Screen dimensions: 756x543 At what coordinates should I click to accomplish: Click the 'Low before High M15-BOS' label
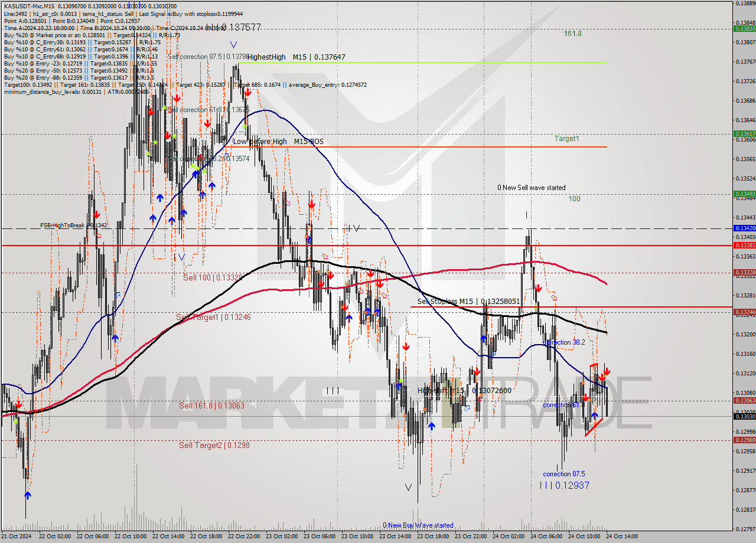click(x=278, y=142)
